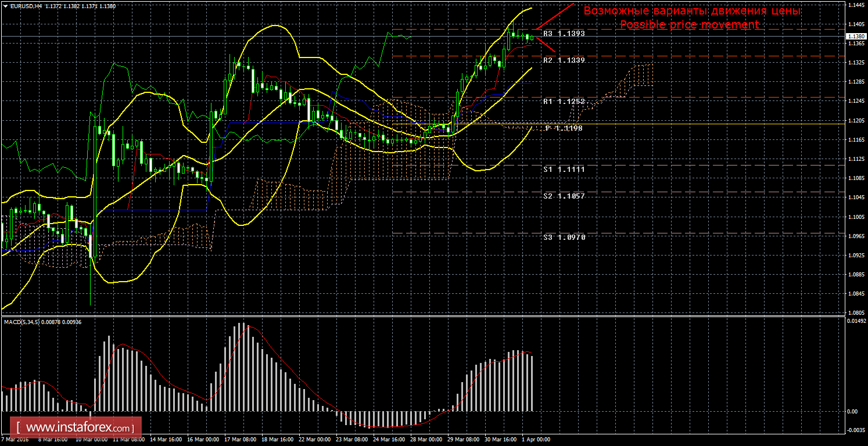This screenshot has width=868, height=446.
Task: Click the R1 1.1252 pivot label
Action: [x=564, y=101]
